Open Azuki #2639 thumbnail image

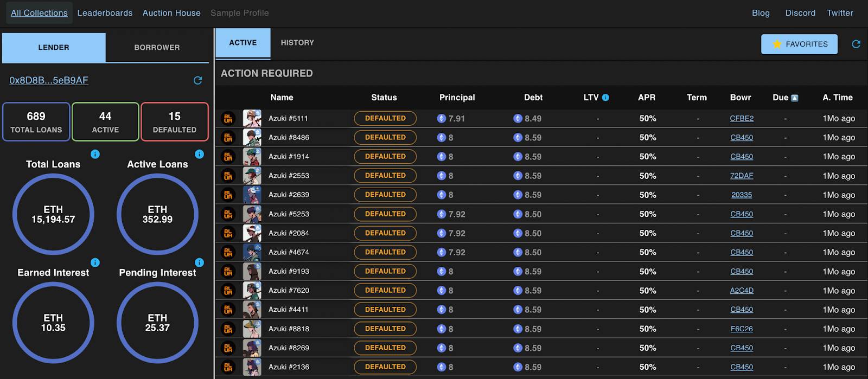(252, 195)
